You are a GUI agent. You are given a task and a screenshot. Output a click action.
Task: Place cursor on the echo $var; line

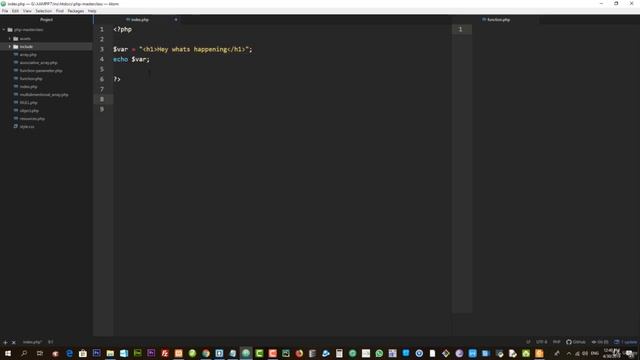131,59
